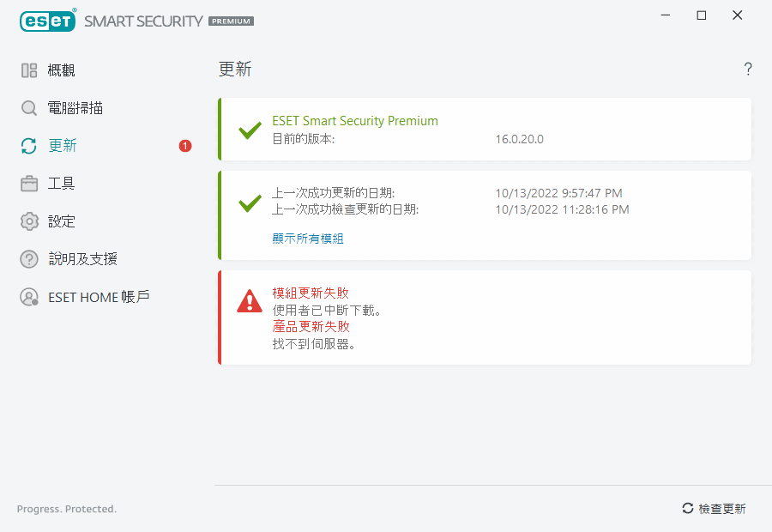The image size is (772, 532).
Task: Go to the 工具 section
Action: (x=62, y=184)
